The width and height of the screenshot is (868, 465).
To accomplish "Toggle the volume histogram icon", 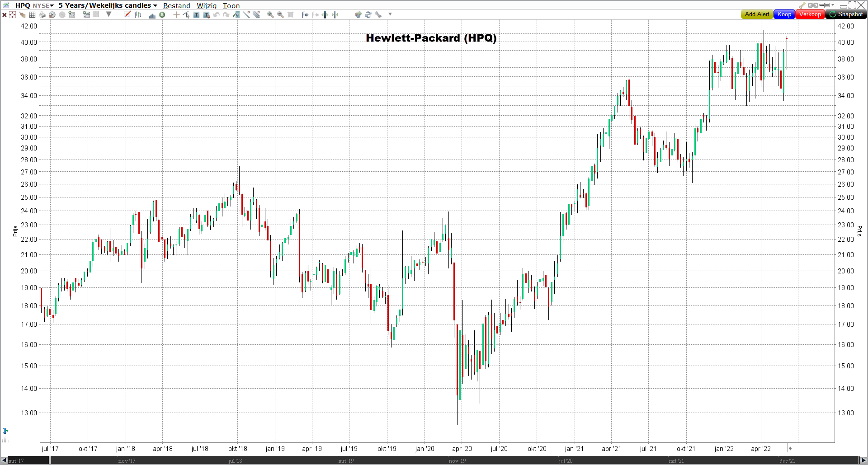I will (x=152, y=15).
